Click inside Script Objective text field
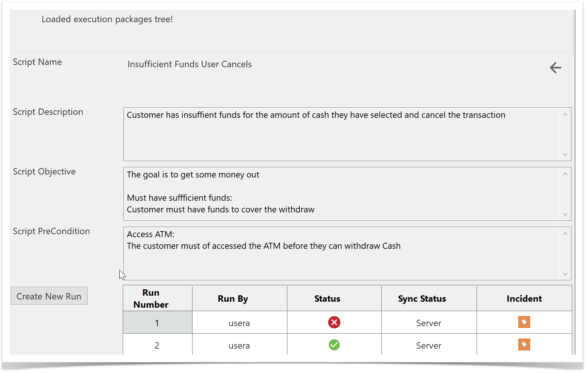Screen dimensions: 588x373 [341, 194]
